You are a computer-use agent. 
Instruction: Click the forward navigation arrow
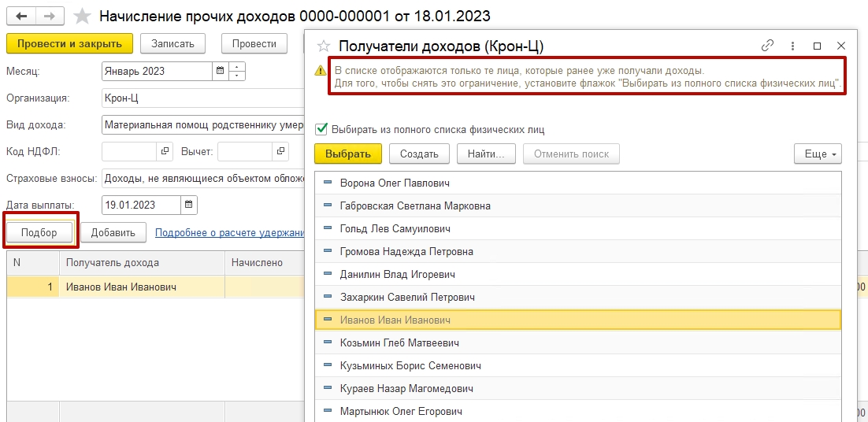pos(50,16)
